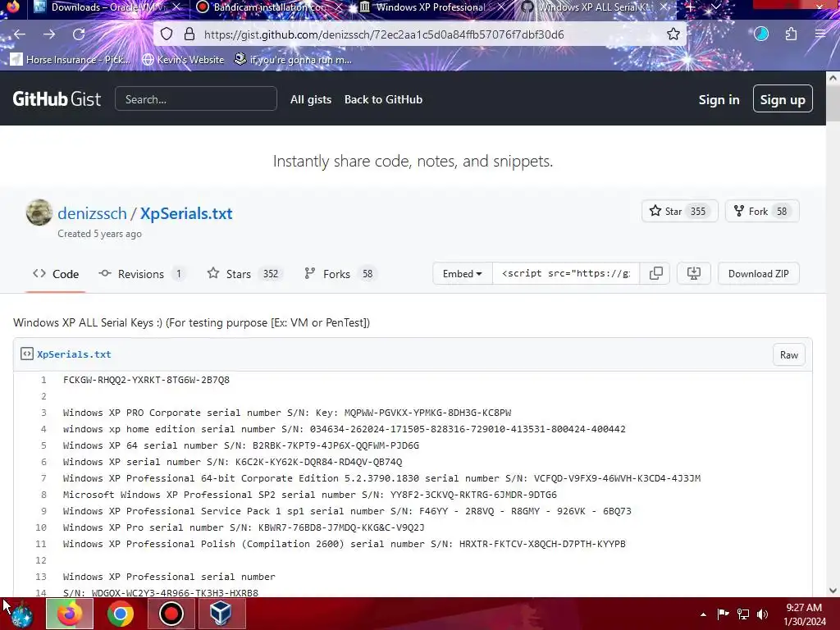
Task: Open Google Chrome from the taskbar
Action: [x=121, y=614]
